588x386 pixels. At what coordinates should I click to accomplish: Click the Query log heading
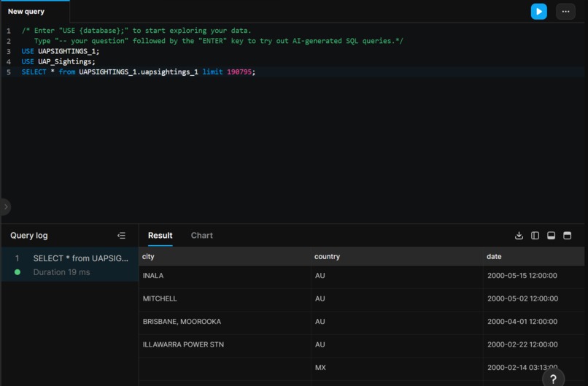pyautogui.click(x=29, y=236)
